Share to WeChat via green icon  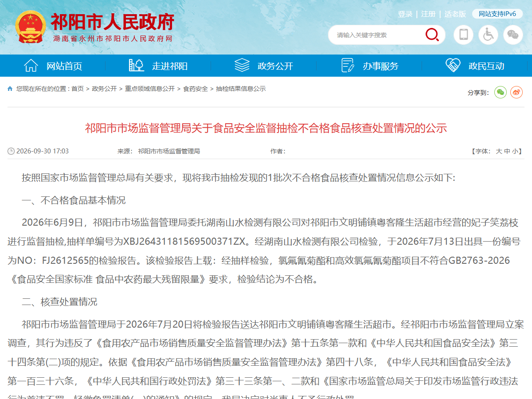click(x=501, y=92)
